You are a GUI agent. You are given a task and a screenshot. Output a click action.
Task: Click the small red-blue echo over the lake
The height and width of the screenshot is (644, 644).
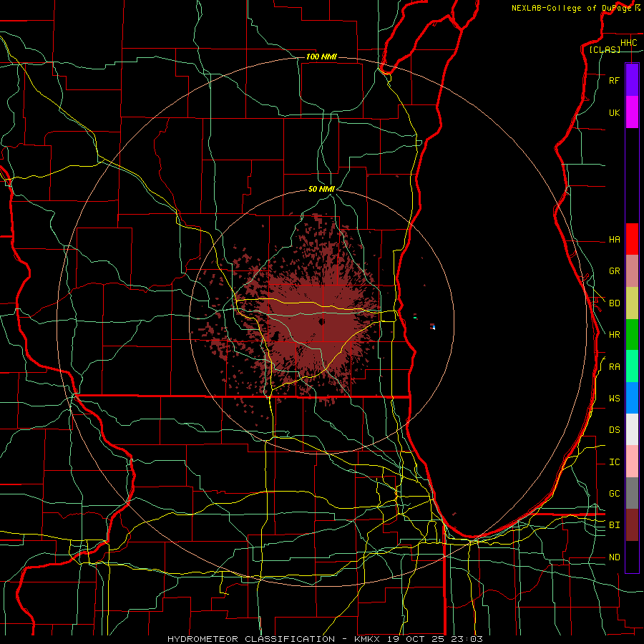[x=432, y=326]
